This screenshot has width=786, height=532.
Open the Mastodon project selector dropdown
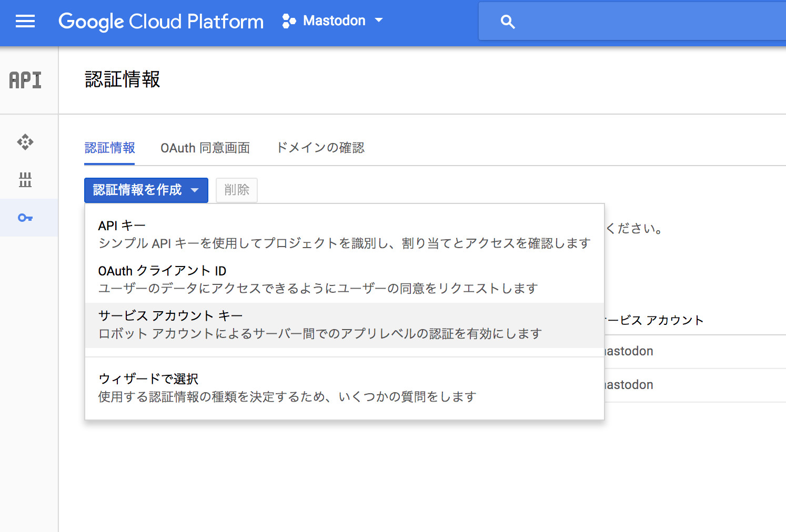(x=332, y=21)
